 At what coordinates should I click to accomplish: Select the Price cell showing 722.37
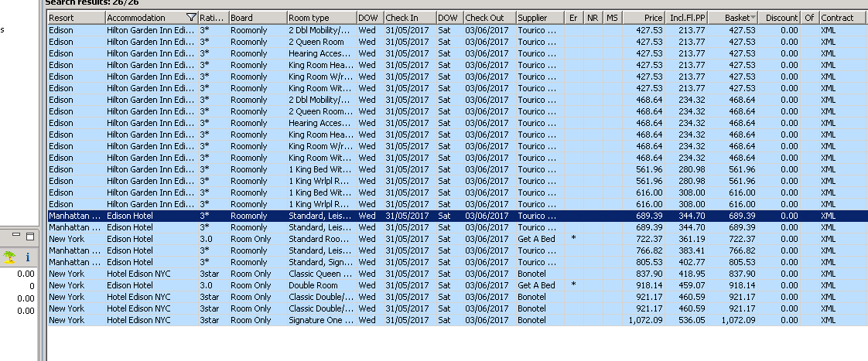[x=643, y=239]
